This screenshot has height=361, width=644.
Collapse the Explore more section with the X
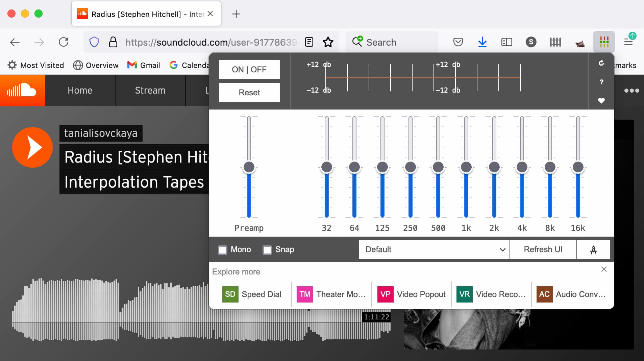coord(604,269)
